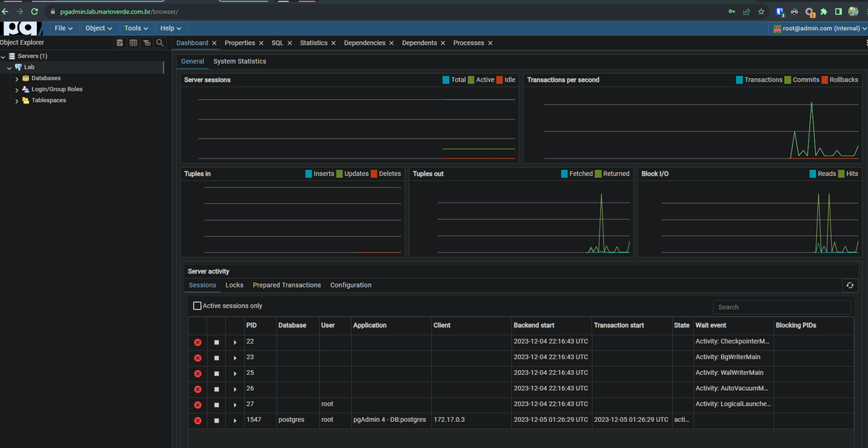Open the Prepared Transactions tab
Screen dimensions: 868x448
pyautogui.click(x=286, y=285)
